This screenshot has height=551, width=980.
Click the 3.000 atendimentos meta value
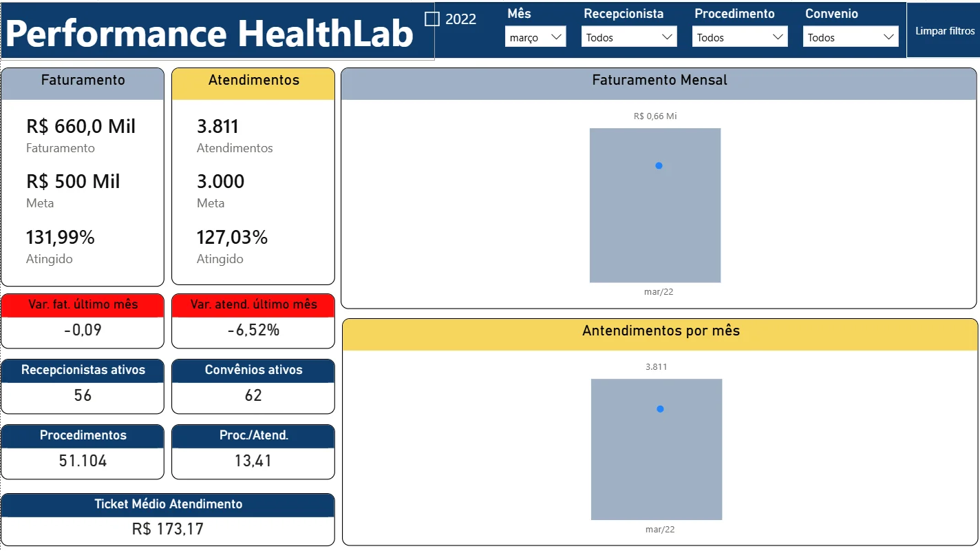pos(221,181)
